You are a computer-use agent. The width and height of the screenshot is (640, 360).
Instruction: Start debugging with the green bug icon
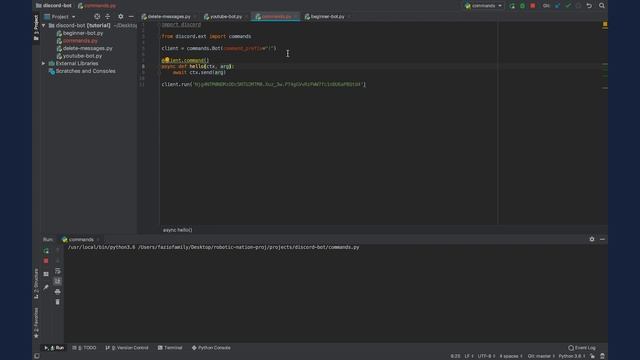point(522,6)
